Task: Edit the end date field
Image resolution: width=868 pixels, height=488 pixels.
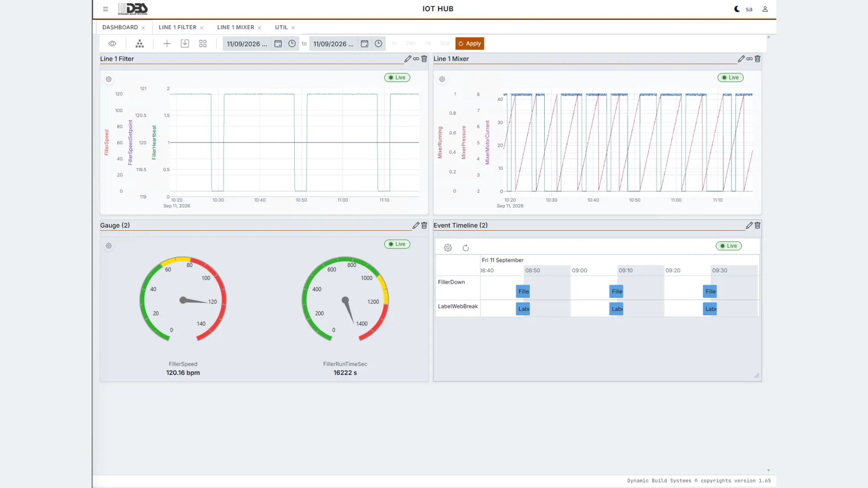Action: pos(334,44)
